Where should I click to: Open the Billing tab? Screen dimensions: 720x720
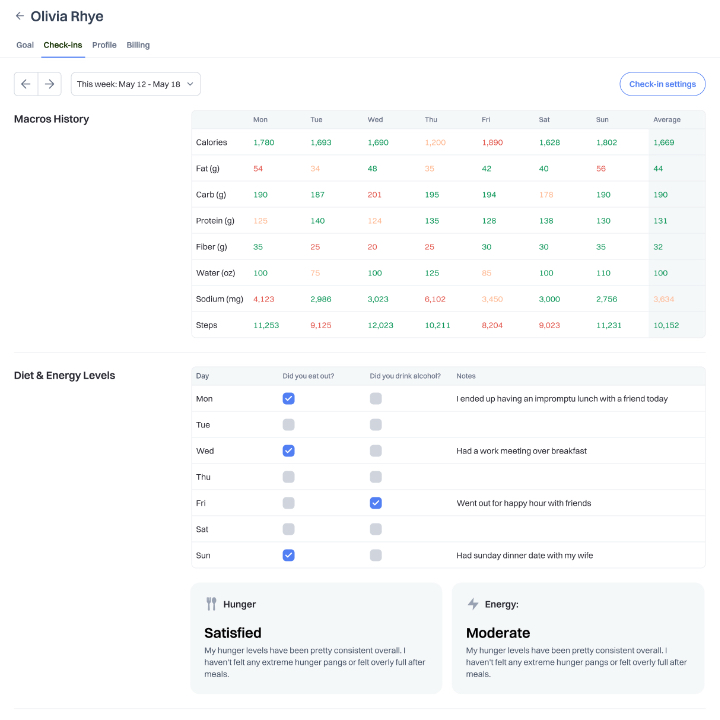138,45
